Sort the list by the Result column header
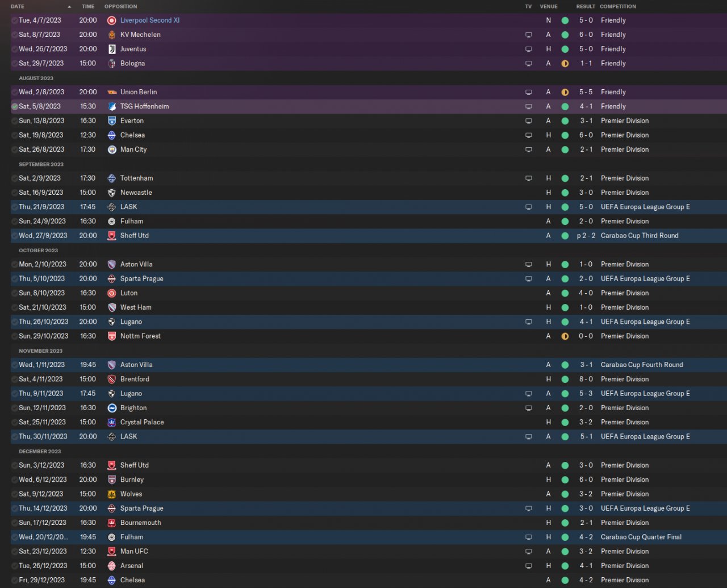The image size is (727, 588). (585, 7)
